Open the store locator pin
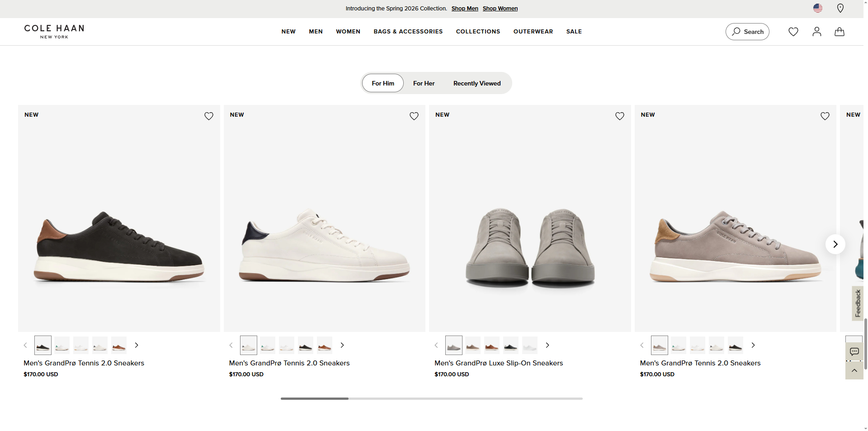The height and width of the screenshot is (431, 868). click(840, 8)
